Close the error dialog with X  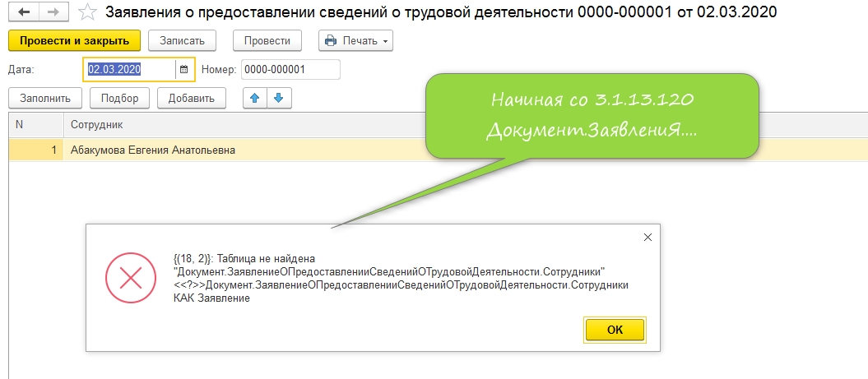click(x=648, y=238)
